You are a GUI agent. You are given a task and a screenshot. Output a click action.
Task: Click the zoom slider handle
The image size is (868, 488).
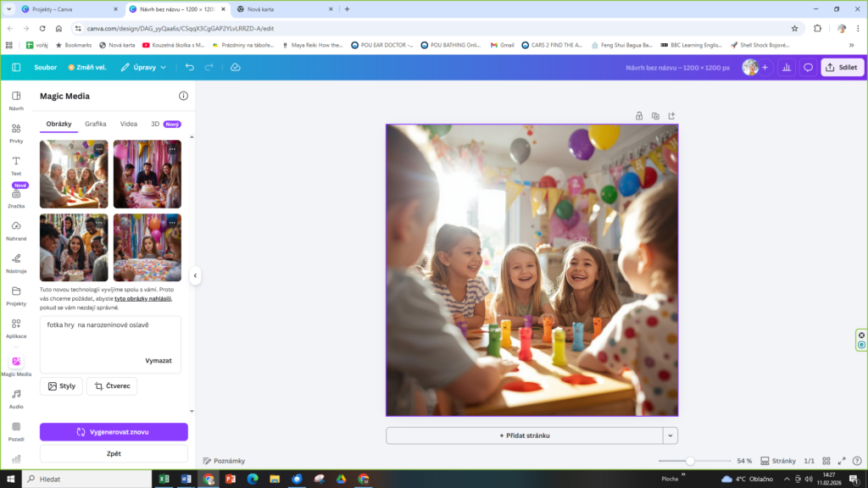[690, 461]
